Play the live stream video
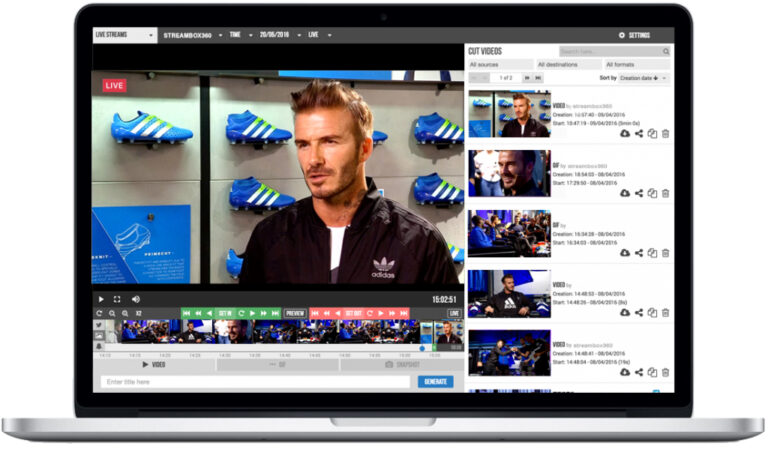The height and width of the screenshot is (452, 768). [101, 299]
